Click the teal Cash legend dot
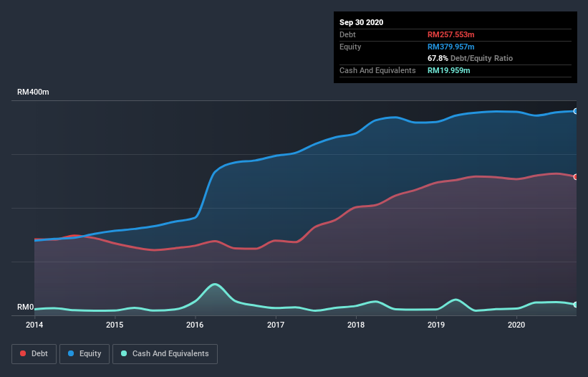Viewport: 588px width, 377px height. (x=124, y=353)
